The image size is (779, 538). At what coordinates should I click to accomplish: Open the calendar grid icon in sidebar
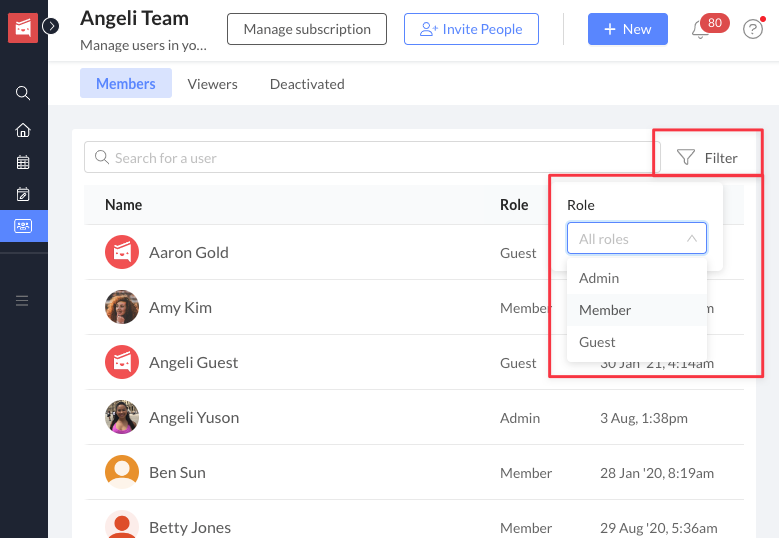(x=23, y=162)
